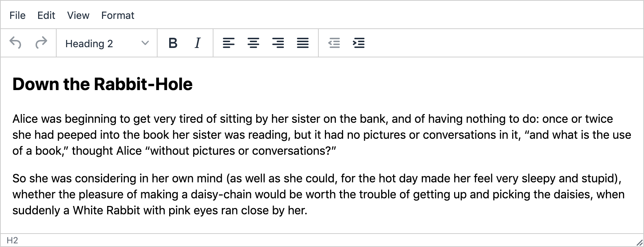Increase indent with the indent icon

pyautogui.click(x=359, y=43)
